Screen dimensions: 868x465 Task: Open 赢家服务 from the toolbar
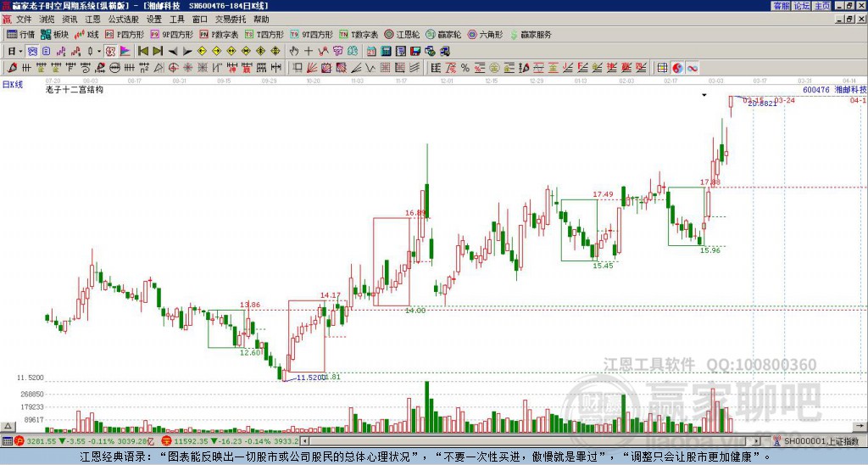(531, 34)
